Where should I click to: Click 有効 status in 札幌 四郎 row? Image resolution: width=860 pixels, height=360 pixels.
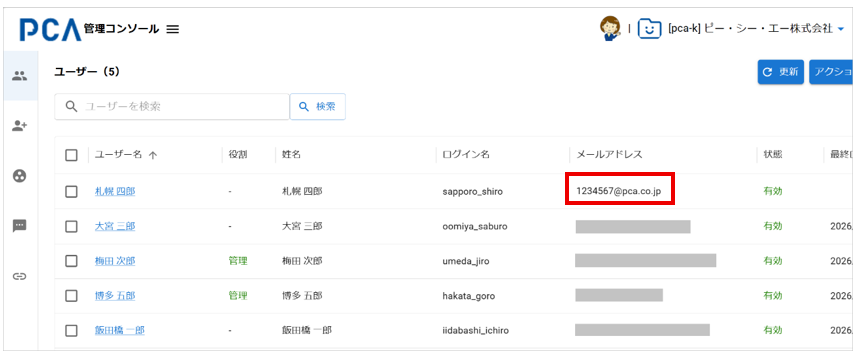[x=772, y=192]
